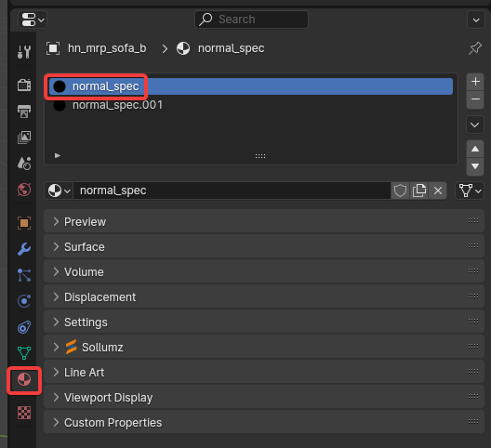This screenshot has width=491, height=448.
Task: Click the properties Search field
Action: pyautogui.click(x=251, y=20)
